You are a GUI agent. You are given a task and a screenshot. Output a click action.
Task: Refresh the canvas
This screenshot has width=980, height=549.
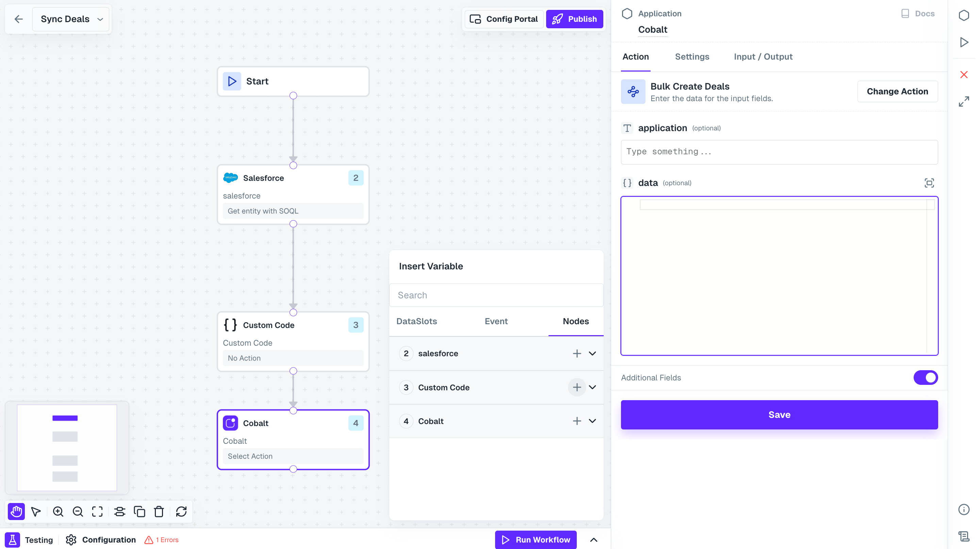click(x=181, y=511)
